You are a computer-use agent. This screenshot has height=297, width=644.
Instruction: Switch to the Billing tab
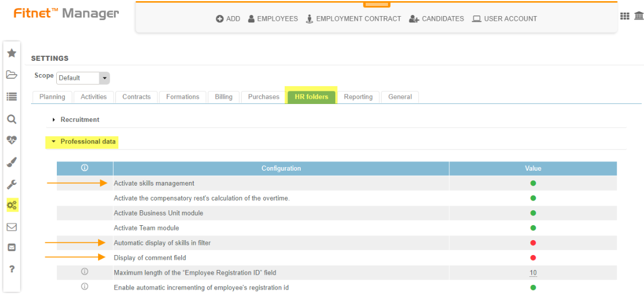223,97
